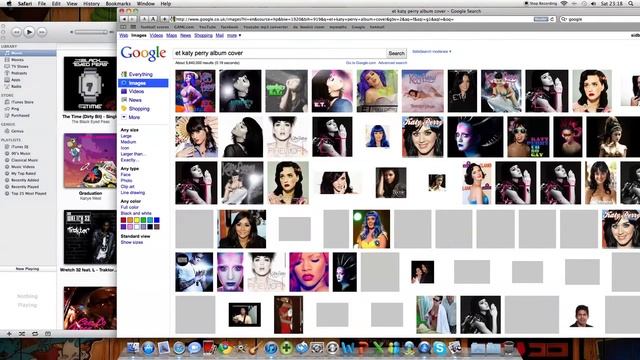This screenshot has width=640, height=360.
Task: Open the Bookmarks menu in menu bar
Action: pyautogui.click(x=118, y=4)
